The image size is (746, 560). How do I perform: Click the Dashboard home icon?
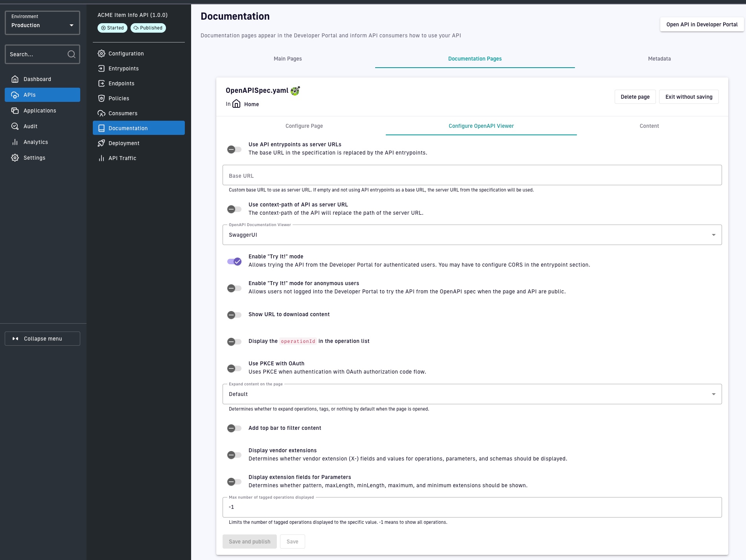pos(15,79)
